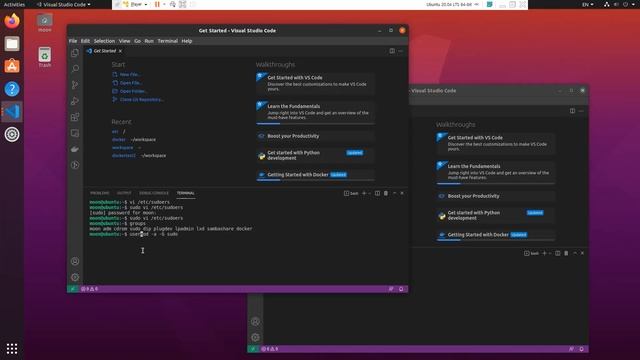Viewport: 640px width, 360px height.
Task: Kill the terminal with the trash icon
Action: point(386,193)
